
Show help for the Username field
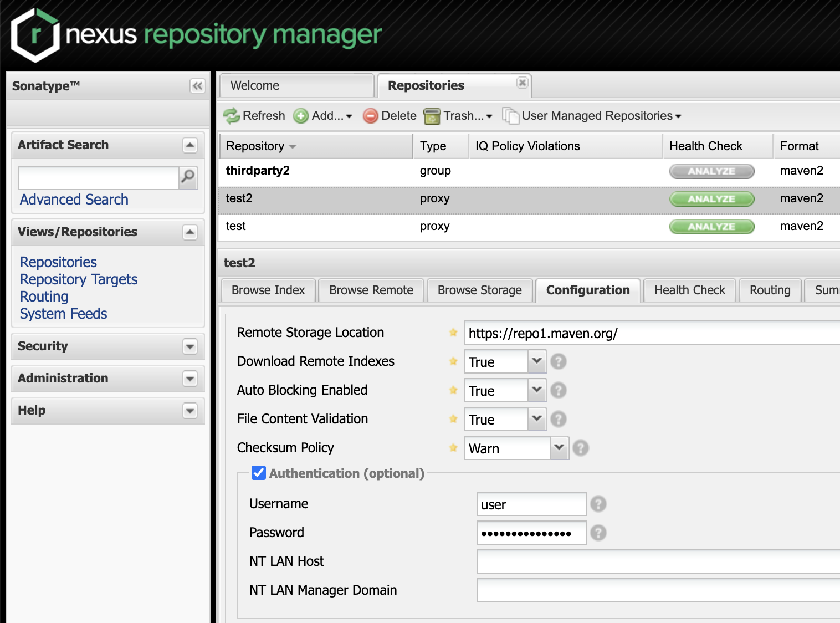pos(598,504)
